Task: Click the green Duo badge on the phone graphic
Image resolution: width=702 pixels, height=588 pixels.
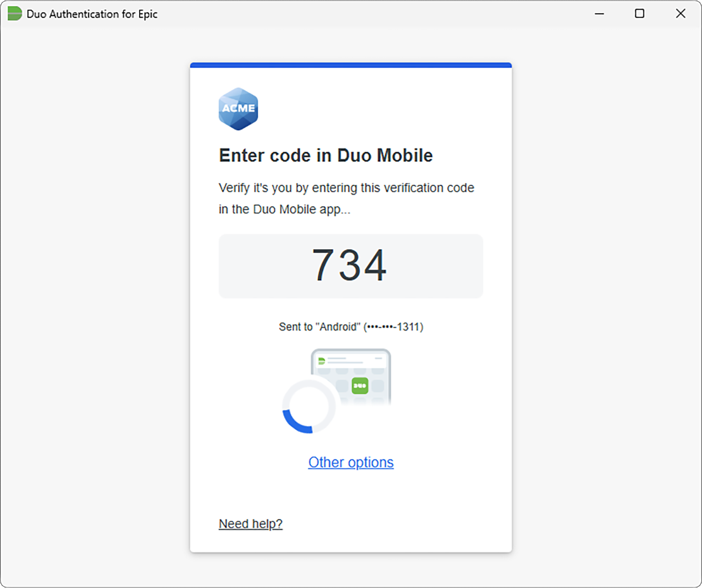Action: [x=361, y=384]
